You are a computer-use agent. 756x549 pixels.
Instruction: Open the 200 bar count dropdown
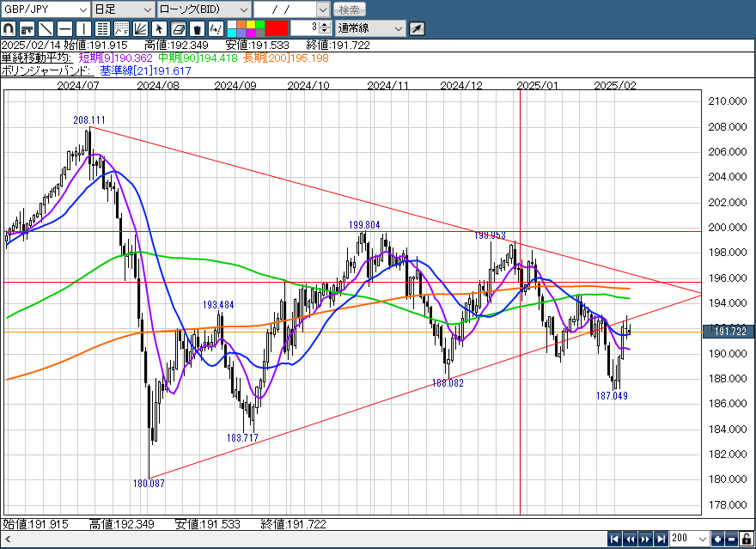point(689,539)
